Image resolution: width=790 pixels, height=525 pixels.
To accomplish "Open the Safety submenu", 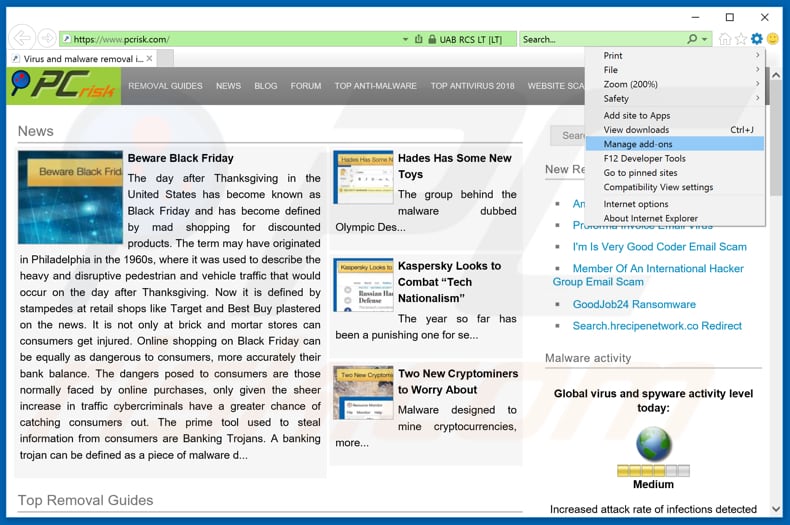I will tap(675, 99).
